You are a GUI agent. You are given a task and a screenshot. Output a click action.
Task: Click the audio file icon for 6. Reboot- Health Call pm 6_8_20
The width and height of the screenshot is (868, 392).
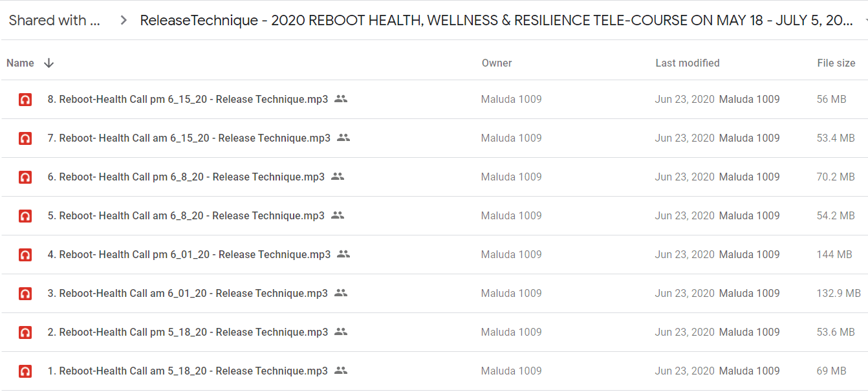pos(25,177)
